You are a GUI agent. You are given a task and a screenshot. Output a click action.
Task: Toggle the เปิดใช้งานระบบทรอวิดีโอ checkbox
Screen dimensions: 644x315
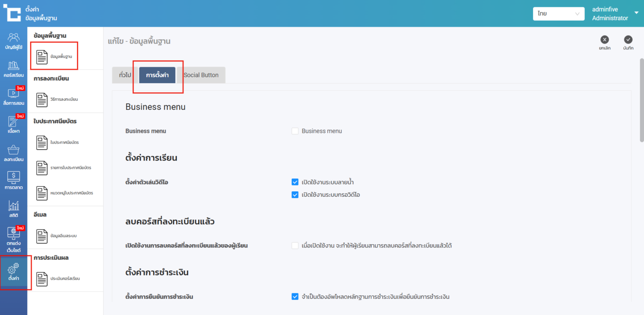click(x=295, y=195)
